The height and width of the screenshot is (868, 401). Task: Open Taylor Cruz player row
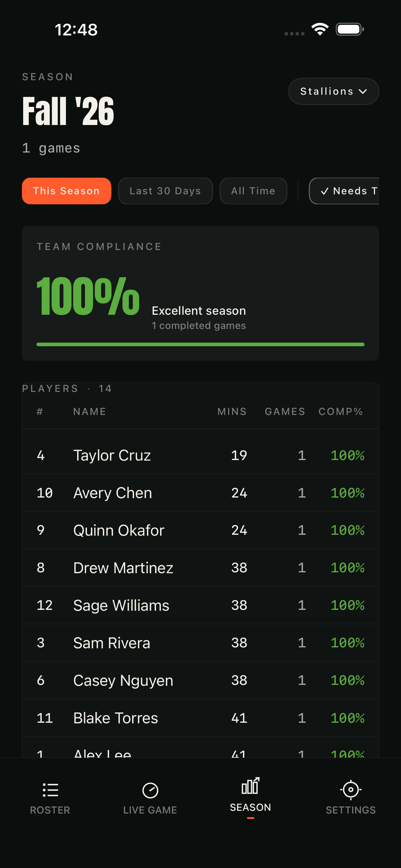click(x=200, y=455)
